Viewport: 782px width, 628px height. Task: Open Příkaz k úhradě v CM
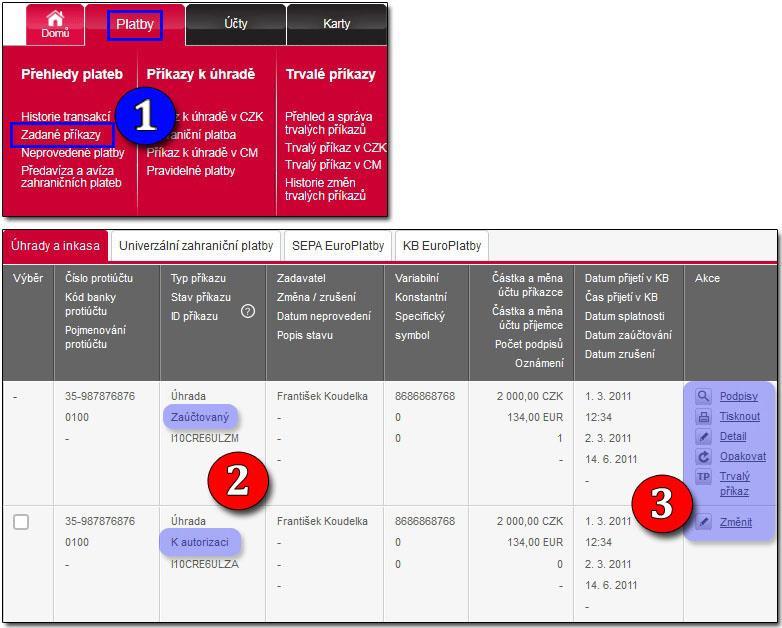click(x=202, y=153)
